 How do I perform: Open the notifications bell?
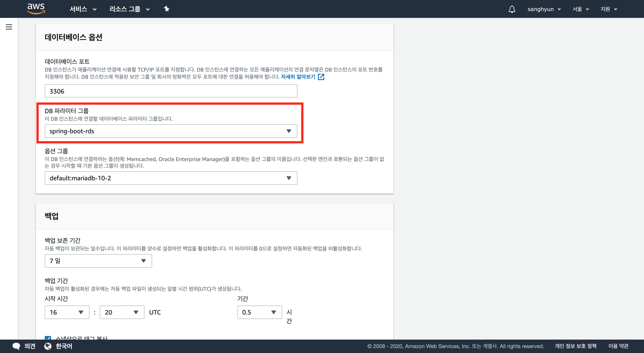[x=512, y=9]
